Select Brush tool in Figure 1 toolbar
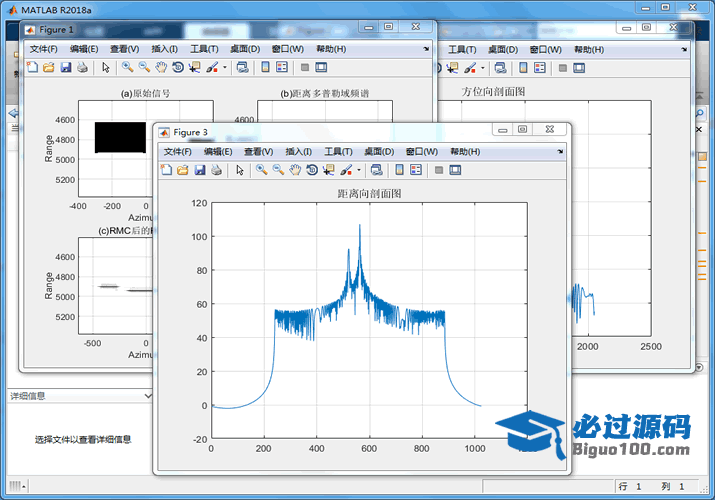This screenshot has height=500, width=715. (x=212, y=67)
